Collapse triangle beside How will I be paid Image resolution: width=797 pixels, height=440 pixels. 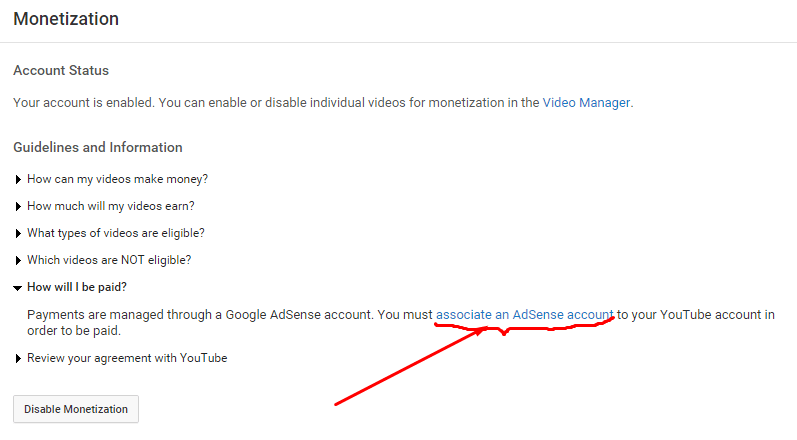[17, 288]
